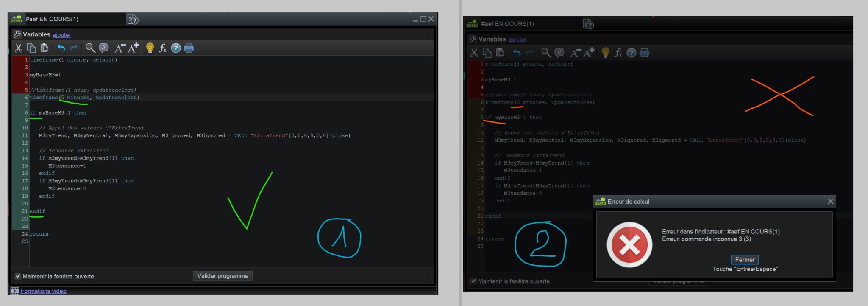
Task: Print the code from left editor
Action: pos(189,48)
